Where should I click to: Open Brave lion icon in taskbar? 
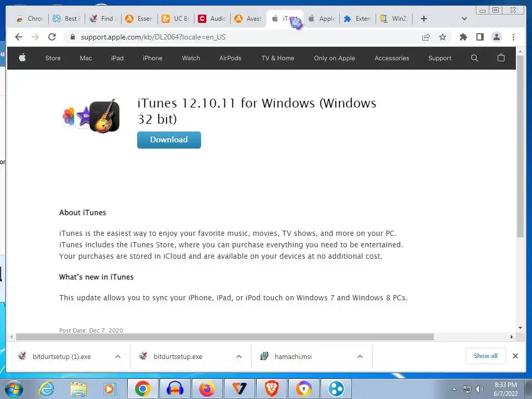(271, 389)
